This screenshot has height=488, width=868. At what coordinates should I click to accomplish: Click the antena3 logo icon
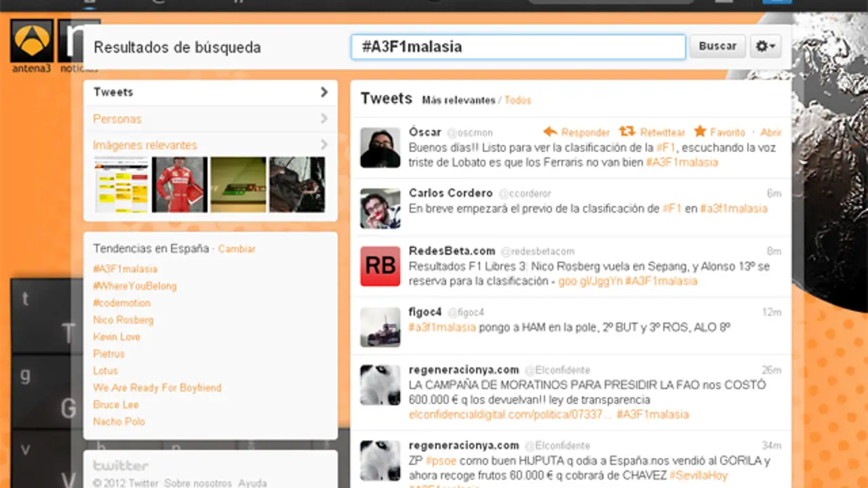coord(32,41)
